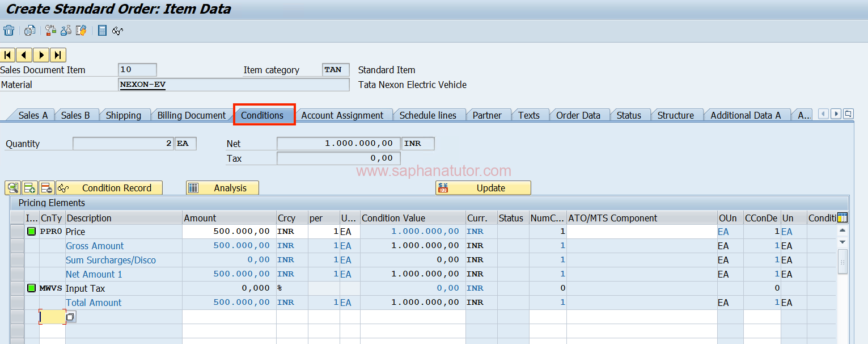Viewport: 868px width, 344px height.
Task: Open the Account Assignment tab
Action: click(x=342, y=115)
